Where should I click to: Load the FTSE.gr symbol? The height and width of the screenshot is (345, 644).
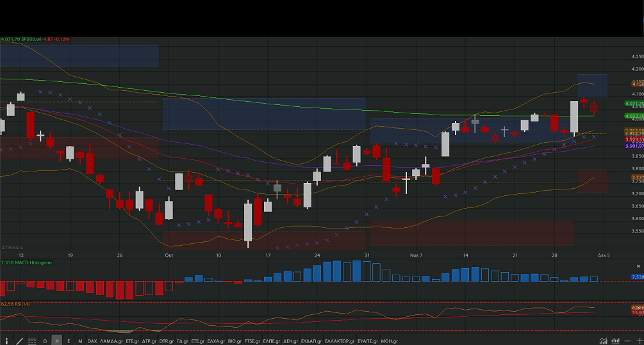pos(252,341)
